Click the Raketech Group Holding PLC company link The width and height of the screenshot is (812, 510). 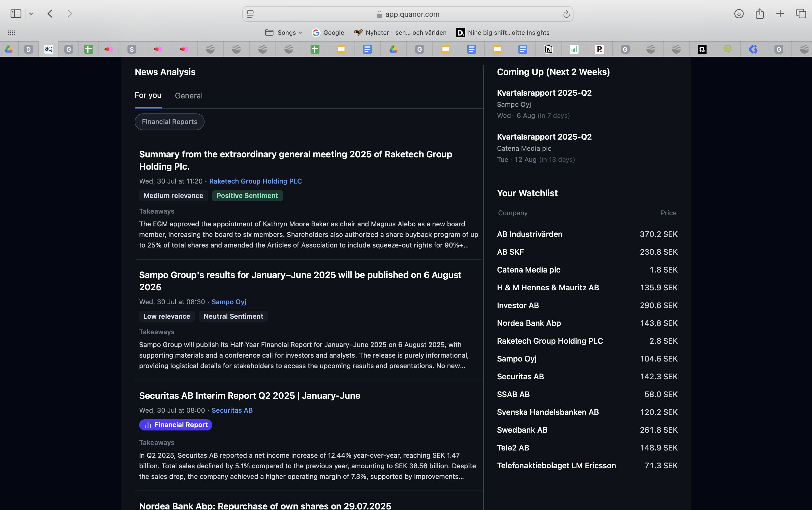coord(256,181)
